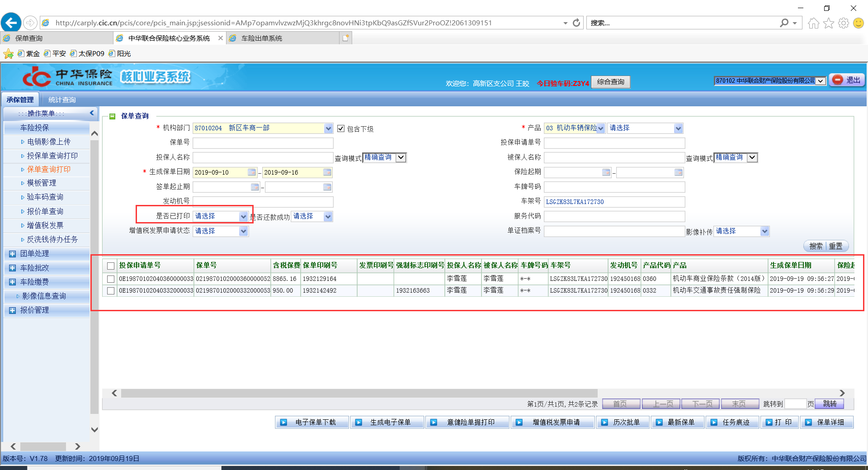The width and height of the screenshot is (868, 470).
Task: Switch to the 统计查询 tab
Action: 62,100
